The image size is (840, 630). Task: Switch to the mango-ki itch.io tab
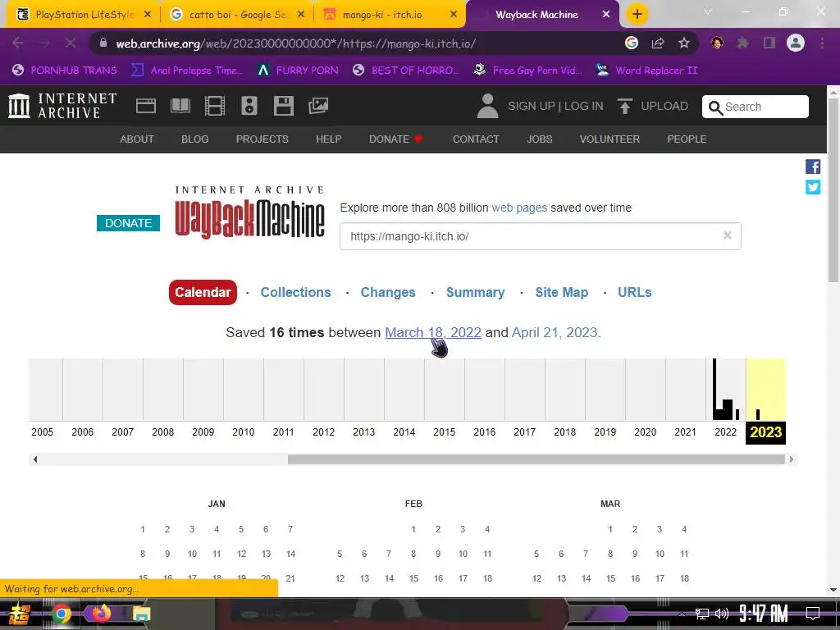(390, 15)
